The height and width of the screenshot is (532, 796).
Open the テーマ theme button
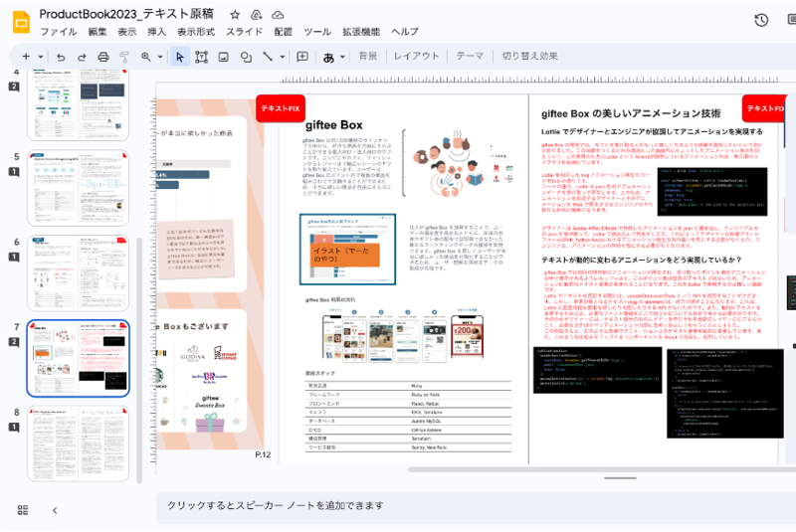pos(469,57)
